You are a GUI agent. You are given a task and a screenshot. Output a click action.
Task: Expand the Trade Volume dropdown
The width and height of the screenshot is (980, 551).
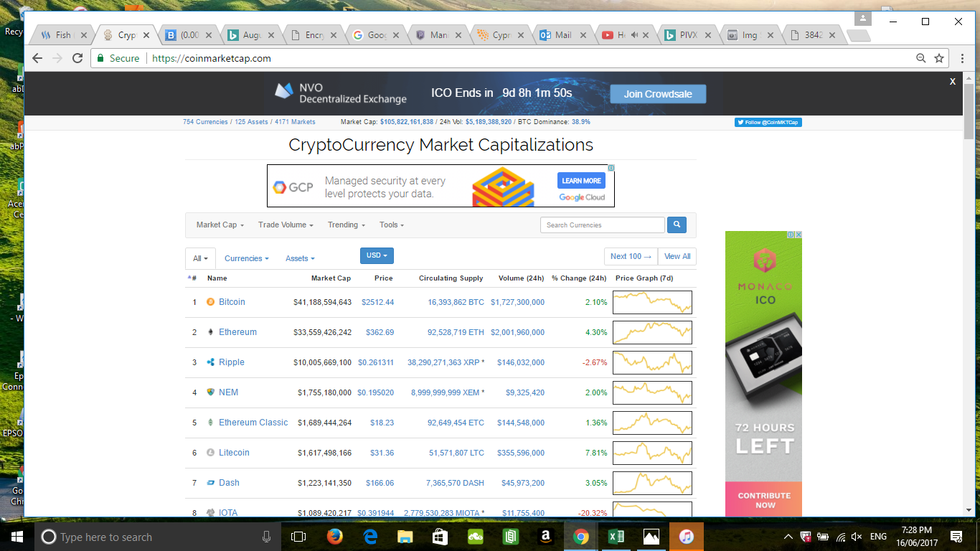286,225
